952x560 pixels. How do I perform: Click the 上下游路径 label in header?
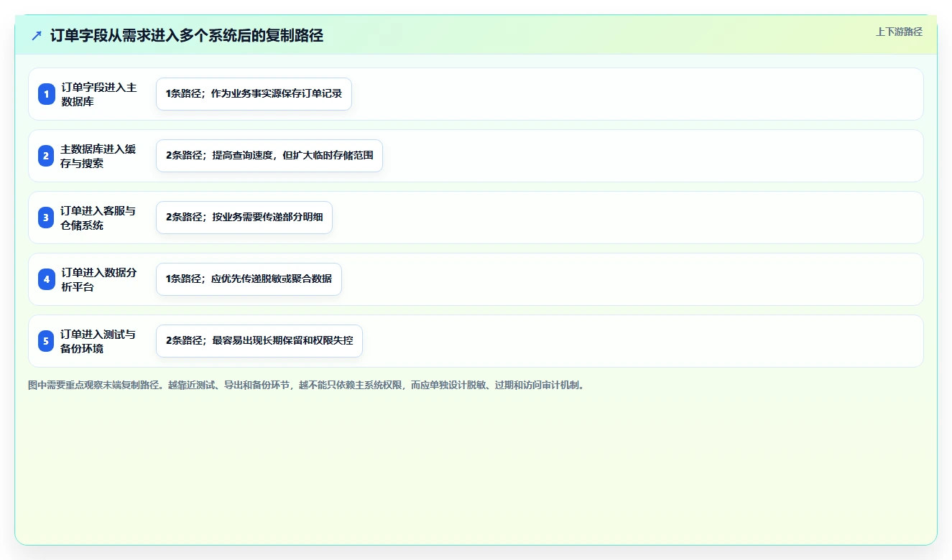coord(899,32)
